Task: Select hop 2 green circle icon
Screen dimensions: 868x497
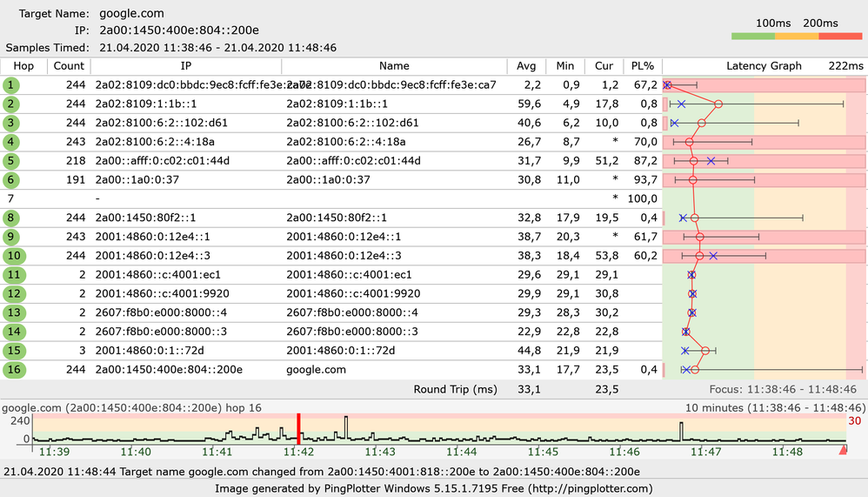Action: pyautogui.click(x=10, y=104)
